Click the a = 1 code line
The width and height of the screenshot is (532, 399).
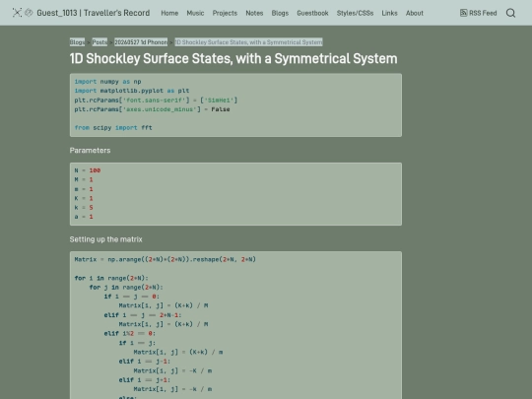click(84, 217)
